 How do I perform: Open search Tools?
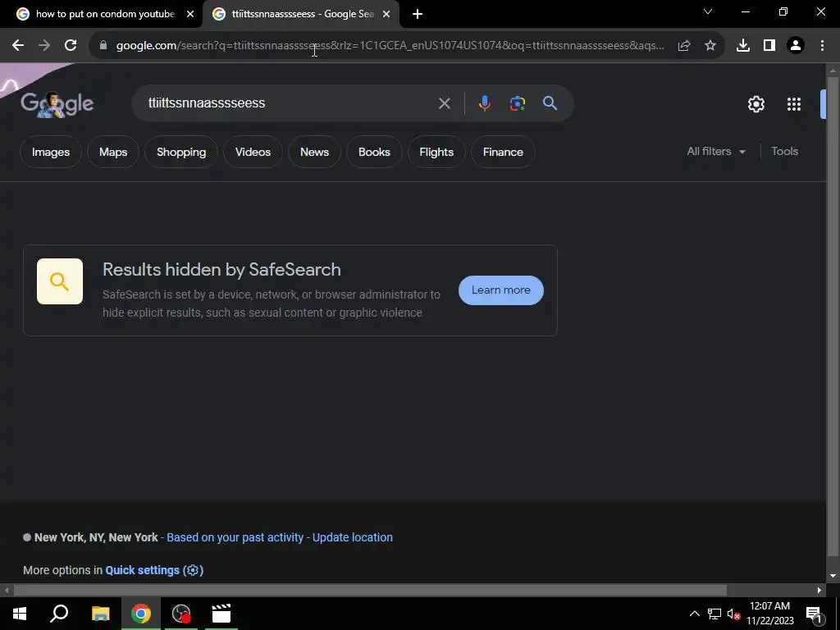tap(784, 152)
